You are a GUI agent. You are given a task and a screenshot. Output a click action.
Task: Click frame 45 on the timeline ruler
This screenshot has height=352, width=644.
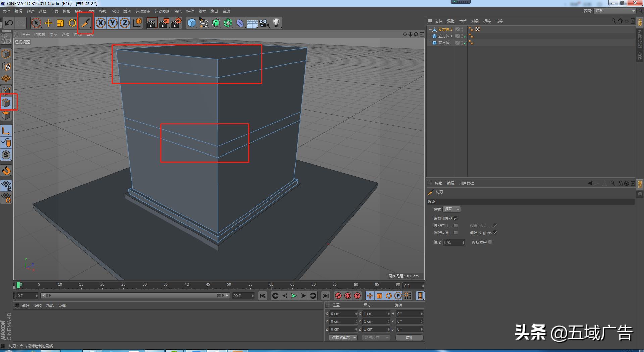click(208, 285)
